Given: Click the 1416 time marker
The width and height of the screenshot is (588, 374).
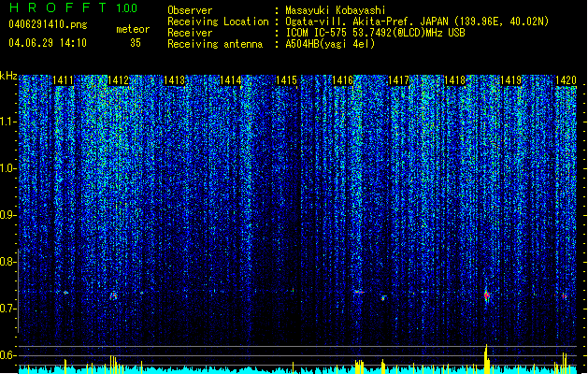Looking at the screenshot, I should point(343,80).
